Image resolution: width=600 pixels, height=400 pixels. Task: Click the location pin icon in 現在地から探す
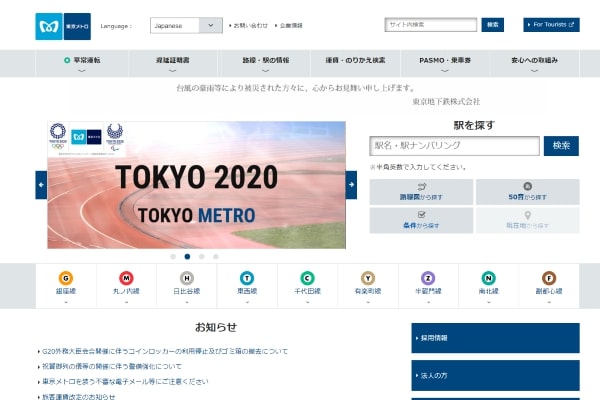pos(528,215)
